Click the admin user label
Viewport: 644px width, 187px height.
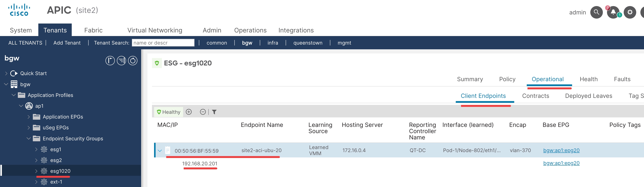point(577,13)
